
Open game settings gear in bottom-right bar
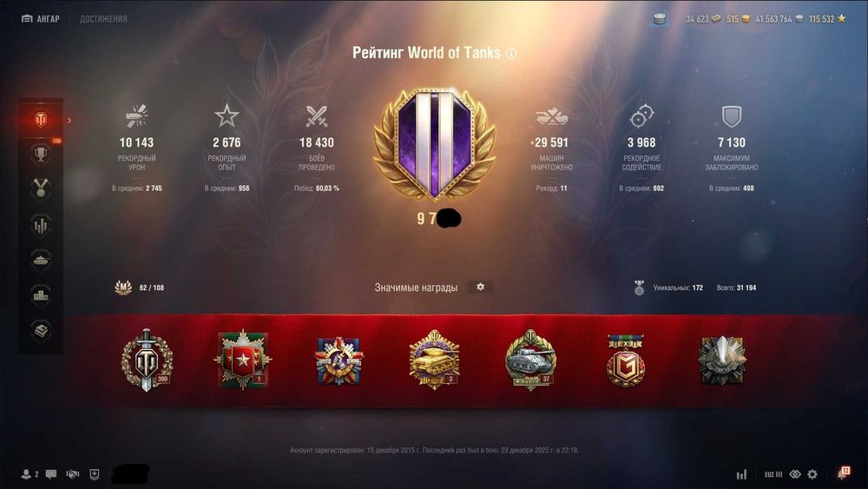[x=812, y=474]
